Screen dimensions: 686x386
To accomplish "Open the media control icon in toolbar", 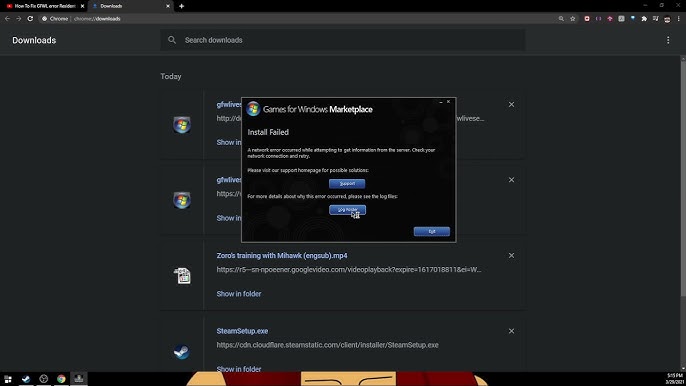I will point(655,19).
